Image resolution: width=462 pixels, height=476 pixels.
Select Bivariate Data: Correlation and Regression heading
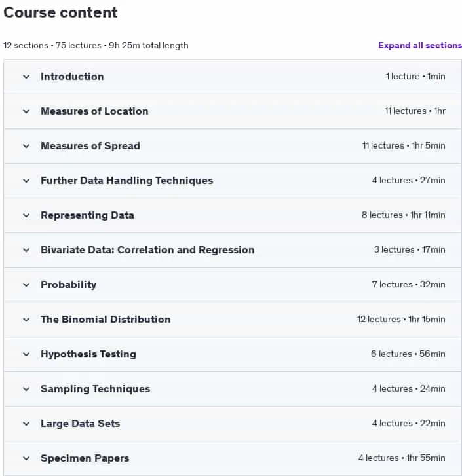(147, 250)
